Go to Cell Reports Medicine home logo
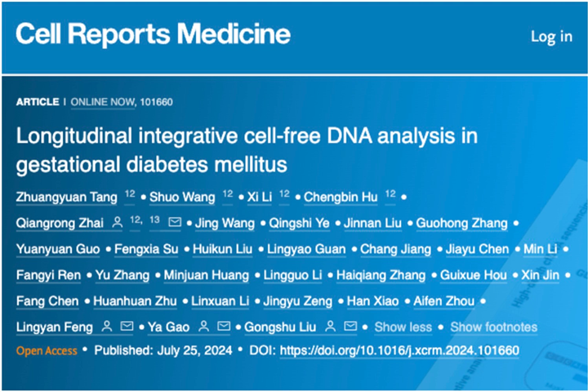 click(x=153, y=33)
